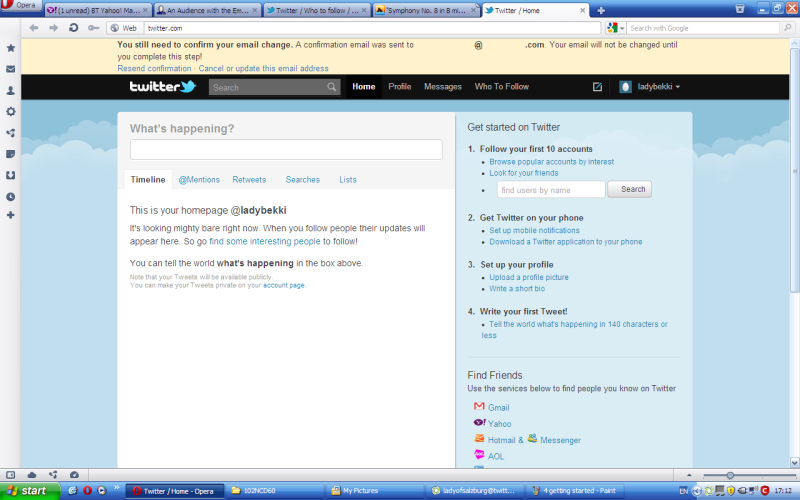
Task: Open Contacts panel in Opera sidebar
Action: tap(10, 90)
